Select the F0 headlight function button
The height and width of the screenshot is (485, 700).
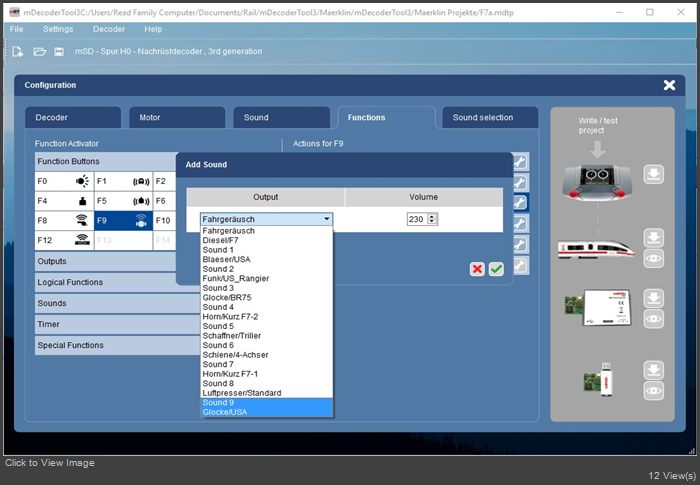tap(64, 181)
